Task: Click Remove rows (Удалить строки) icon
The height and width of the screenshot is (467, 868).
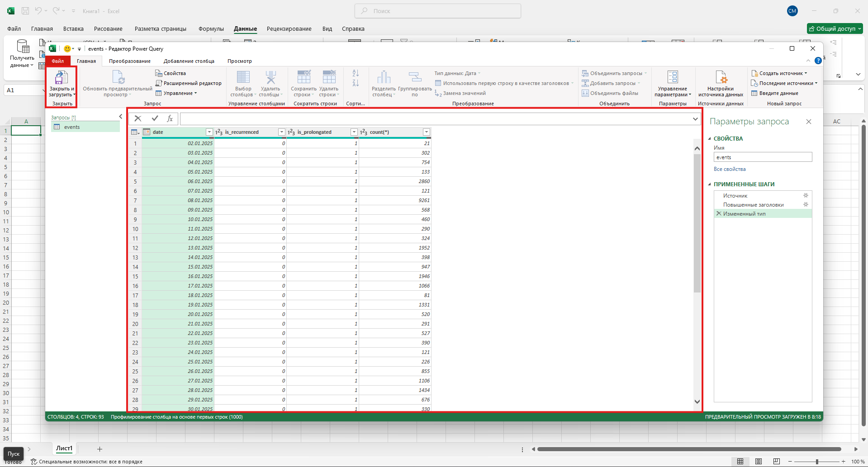Action: click(x=329, y=77)
